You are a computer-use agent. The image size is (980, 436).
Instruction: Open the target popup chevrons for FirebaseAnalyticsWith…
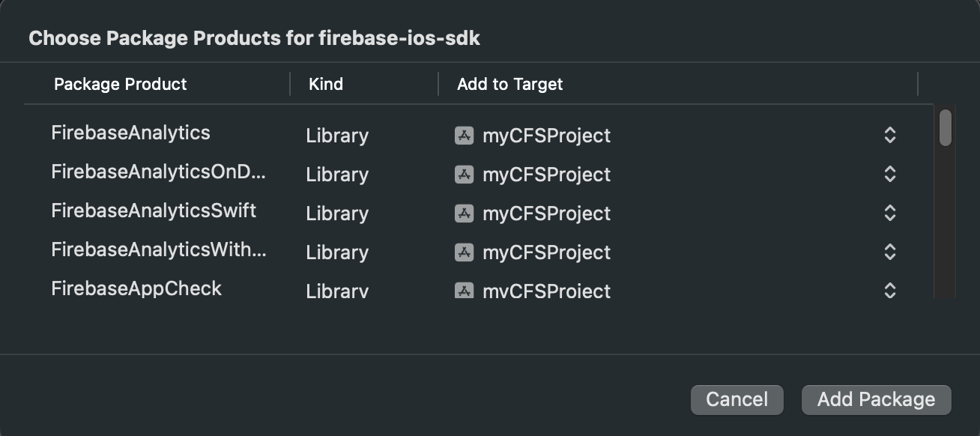point(889,252)
